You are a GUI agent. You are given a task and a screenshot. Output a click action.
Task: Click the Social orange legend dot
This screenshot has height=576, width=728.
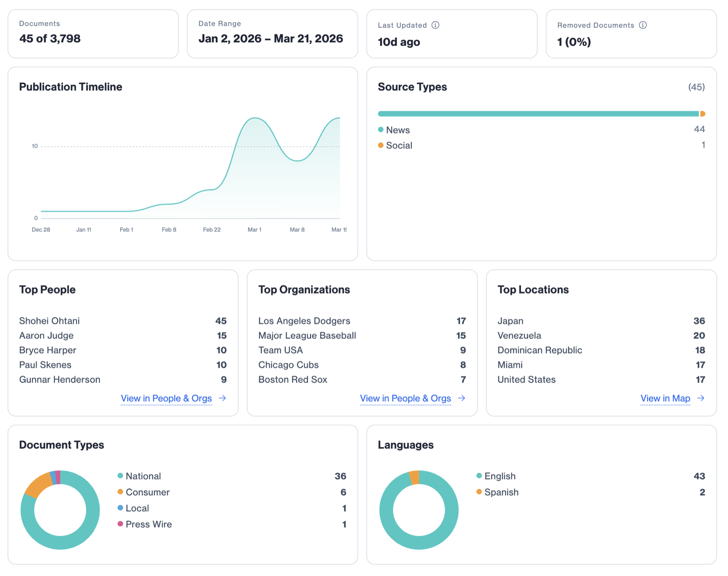(381, 145)
